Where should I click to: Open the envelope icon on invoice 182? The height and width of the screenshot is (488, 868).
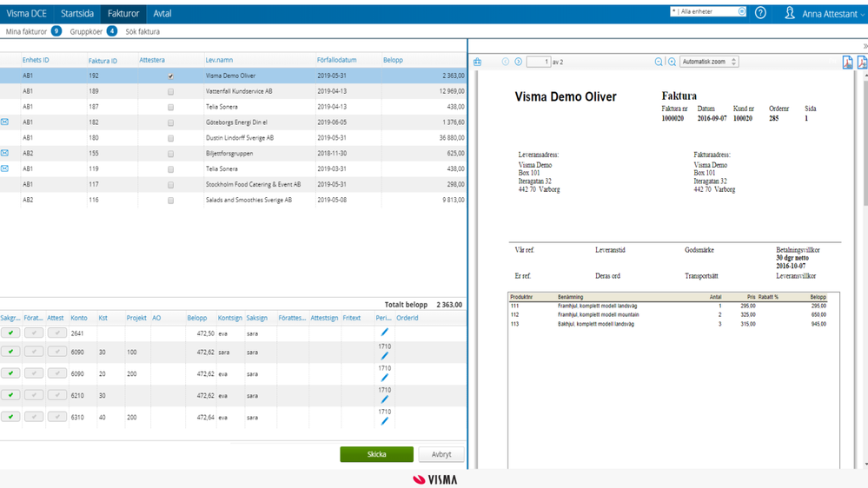point(5,122)
